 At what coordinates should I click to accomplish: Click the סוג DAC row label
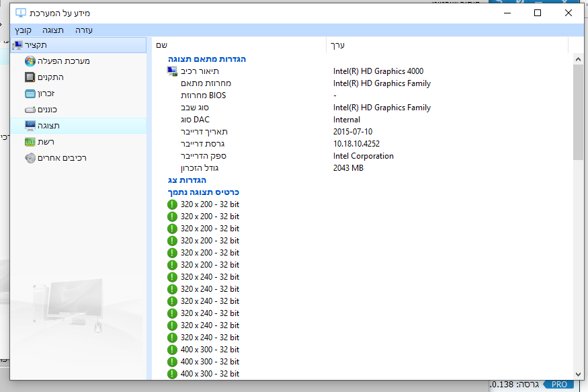point(195,120)
